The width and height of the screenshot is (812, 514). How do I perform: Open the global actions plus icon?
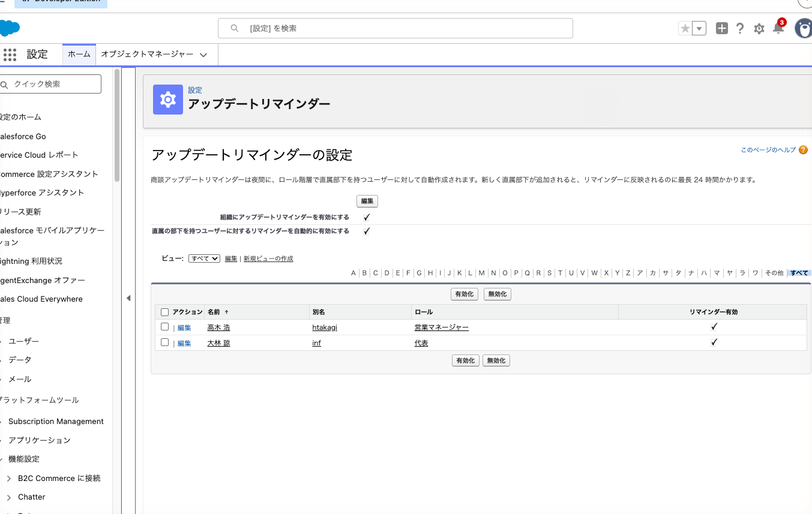[722, 28]
